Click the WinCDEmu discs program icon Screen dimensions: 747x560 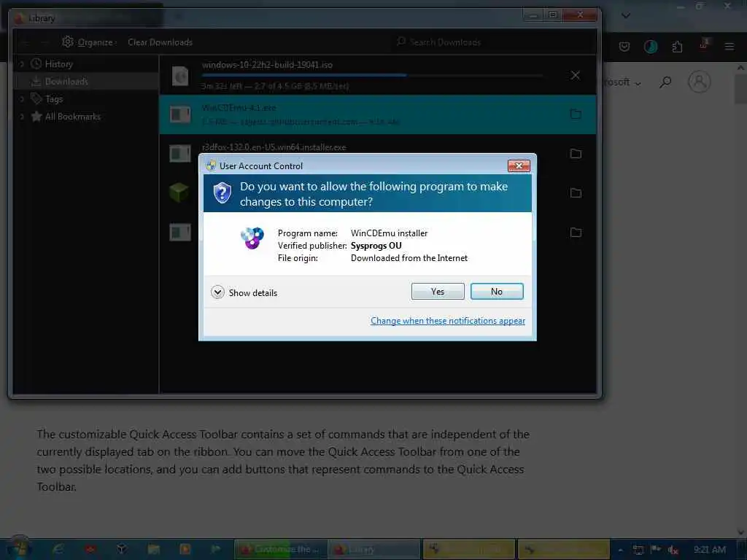(252, 238)
